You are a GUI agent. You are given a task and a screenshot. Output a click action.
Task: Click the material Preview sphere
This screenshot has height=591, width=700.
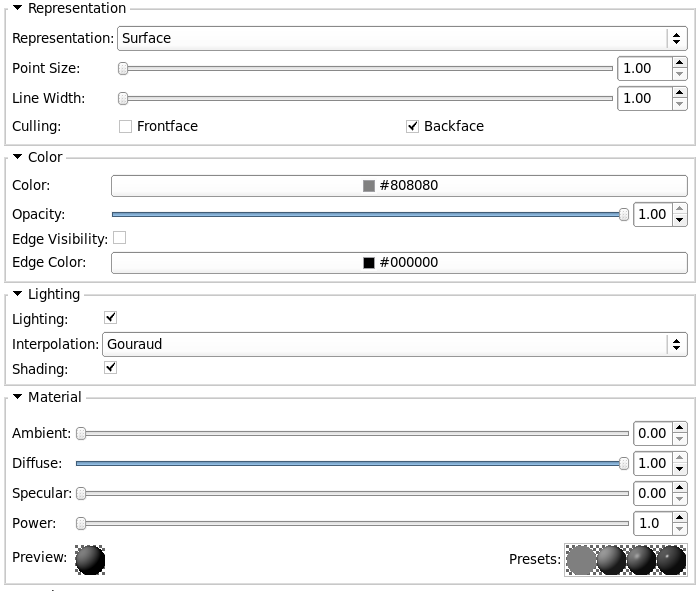(x=90, y=559)
